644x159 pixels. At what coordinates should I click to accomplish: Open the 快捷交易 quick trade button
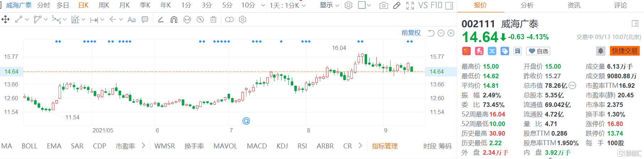point(624,51)
